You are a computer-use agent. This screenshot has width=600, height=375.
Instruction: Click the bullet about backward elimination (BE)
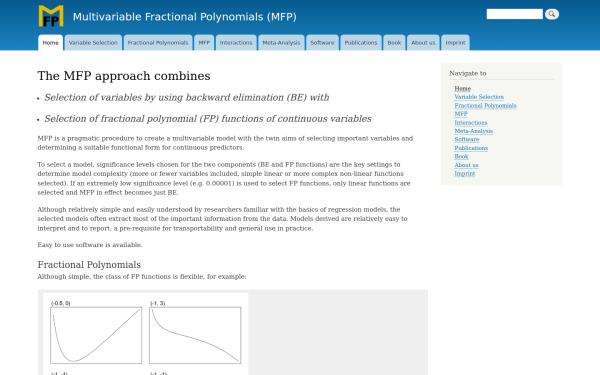coord(187,98)
